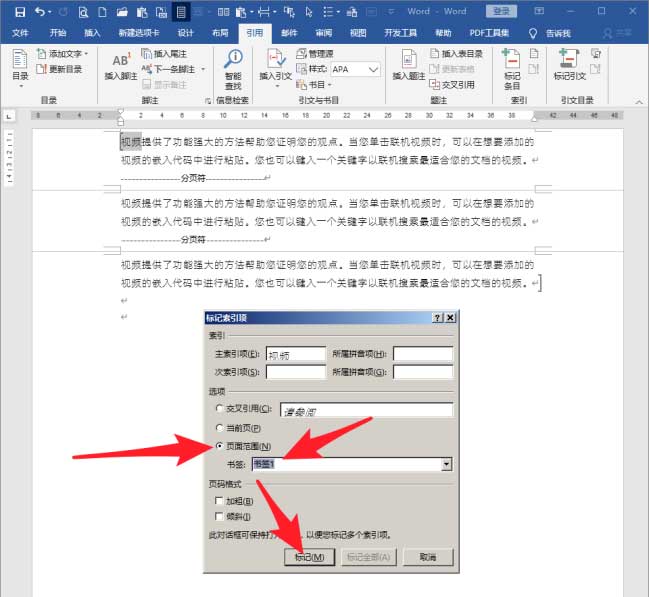Click the Cancel (取消) button in dialog
This screenshot has height=597, width=649.
point(428,557)
